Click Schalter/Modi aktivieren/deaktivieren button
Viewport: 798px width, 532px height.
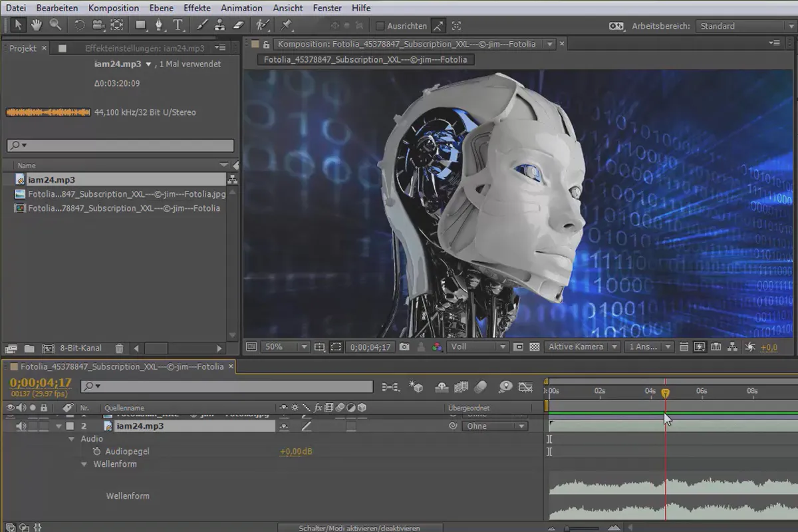click(359, 528)
